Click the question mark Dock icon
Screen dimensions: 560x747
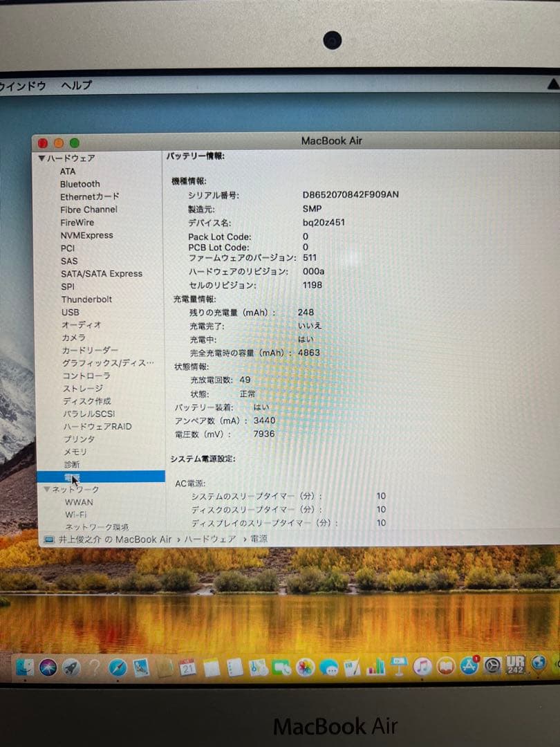pyautogui.click(x=95, y=668)
